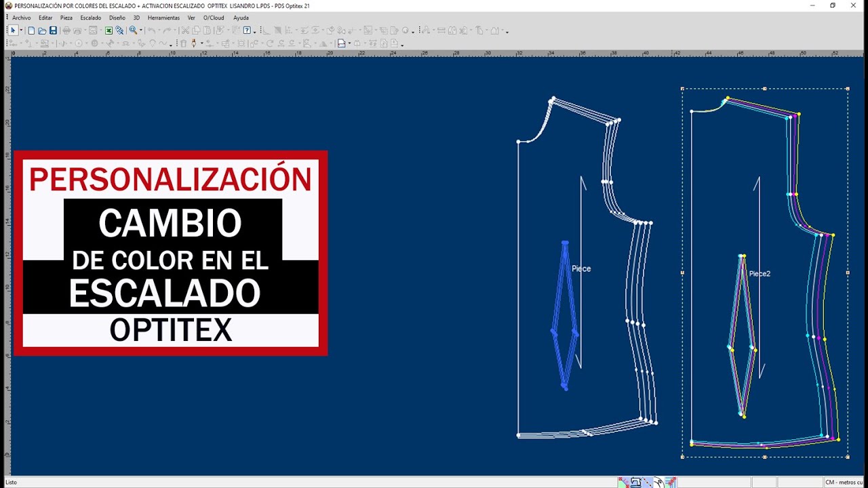The image size is (868, 488).
Task: Open the Editar menu
Action: coord(45,18)
